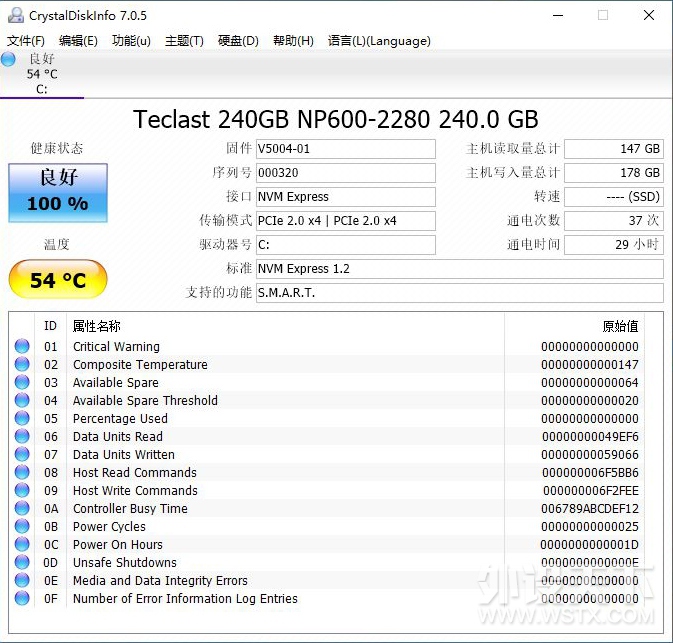
Task: Open the 文件(F) menu
Action: [x=26, y=41]
